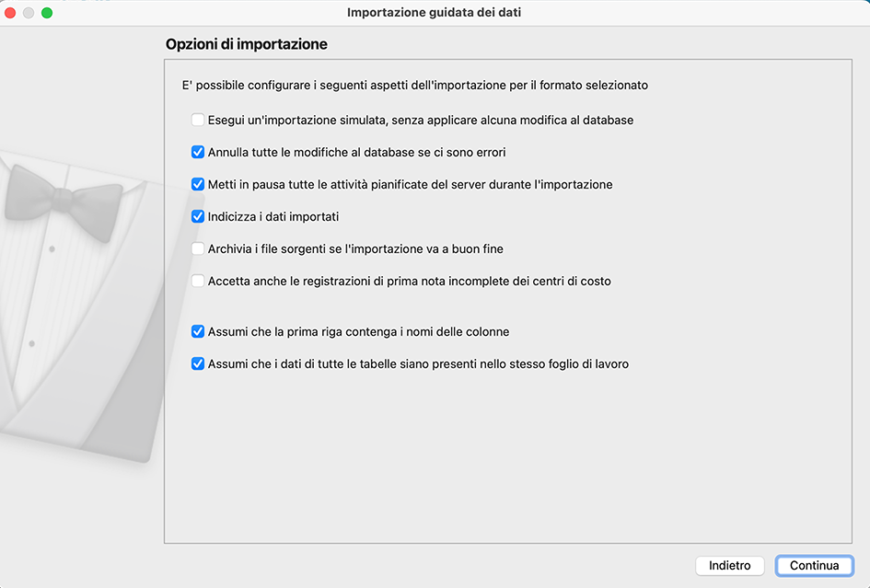
Task: Click the bow tie on the tuxedo
Action: (63, 196)
